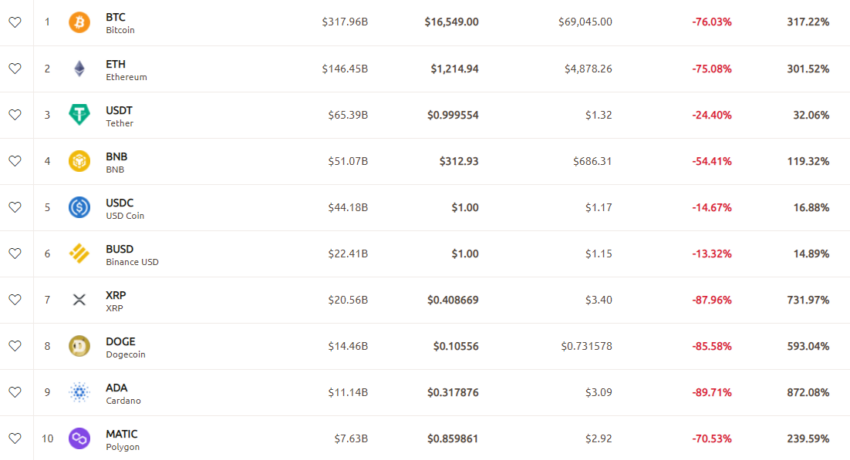Click the yellow BNB coin icon
Image resolution: width=850 pixels, height=460 pixels.
[79, 161]
